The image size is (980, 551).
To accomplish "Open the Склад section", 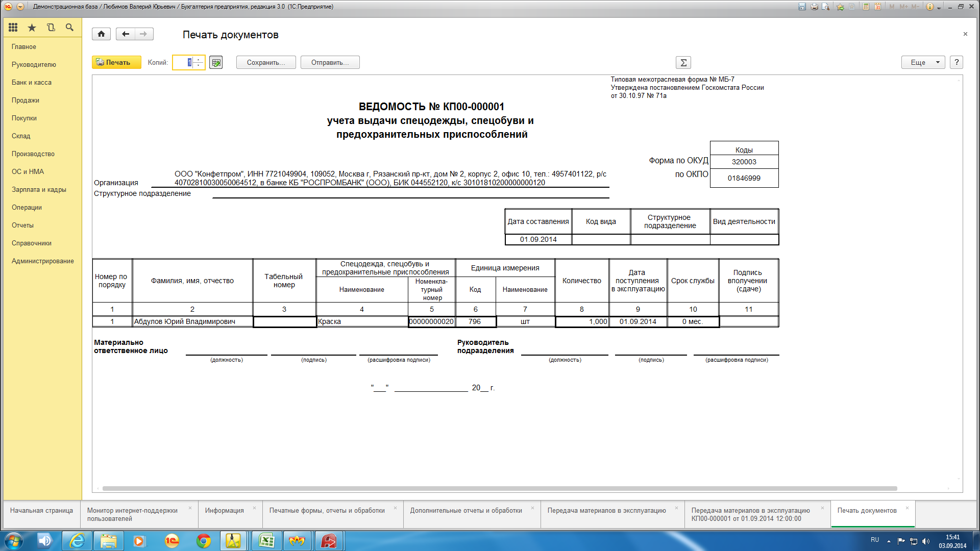I will pos(21,136).
